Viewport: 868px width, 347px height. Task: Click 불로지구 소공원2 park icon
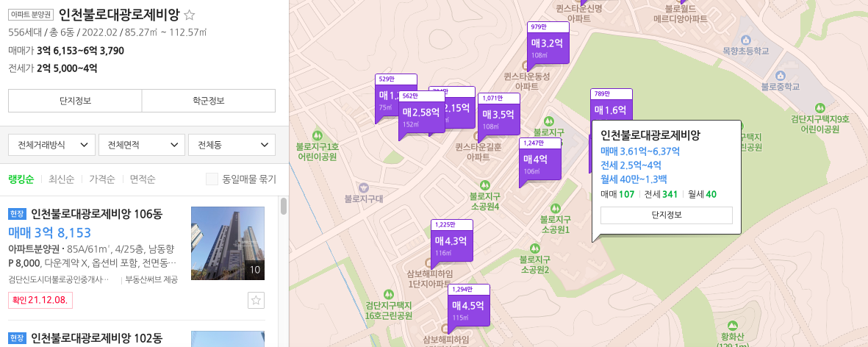(534, 247)
